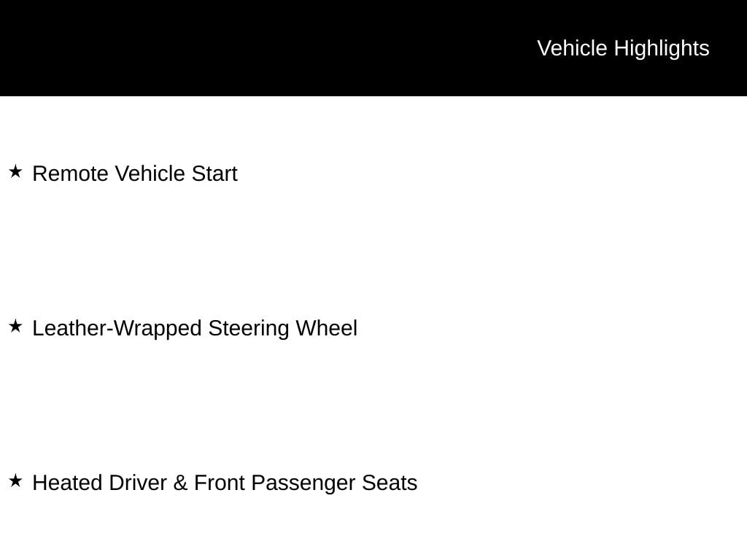Click the word Steering

[249, 328]
